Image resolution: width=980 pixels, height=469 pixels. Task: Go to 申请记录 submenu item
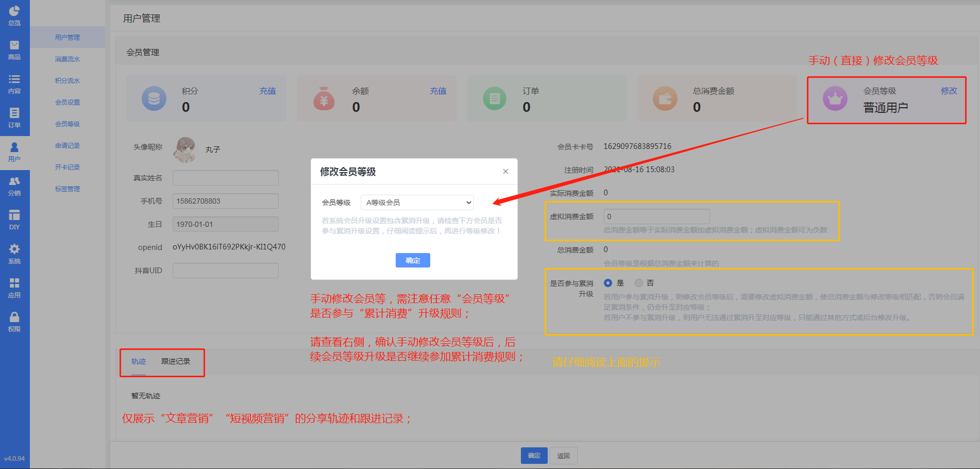(x=67, y=146)
